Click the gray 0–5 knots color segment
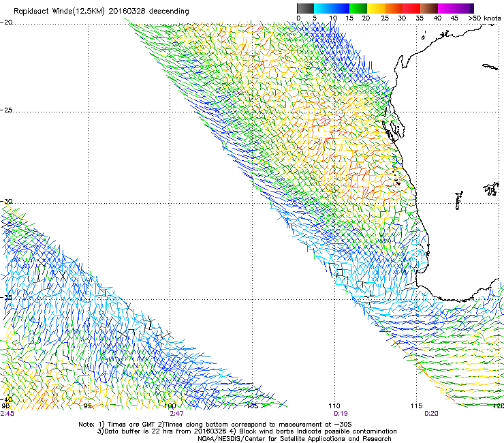This screenshot has width=504, height=443. (x=305, y=8)
